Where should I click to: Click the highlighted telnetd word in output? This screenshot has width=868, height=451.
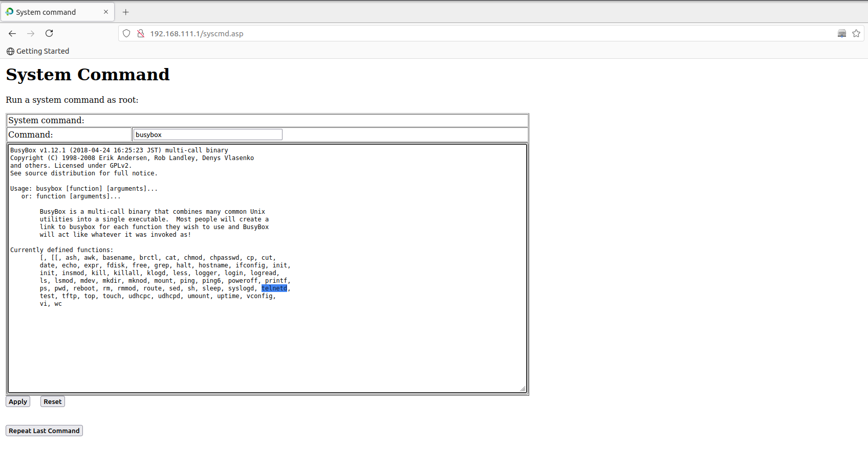274,288
